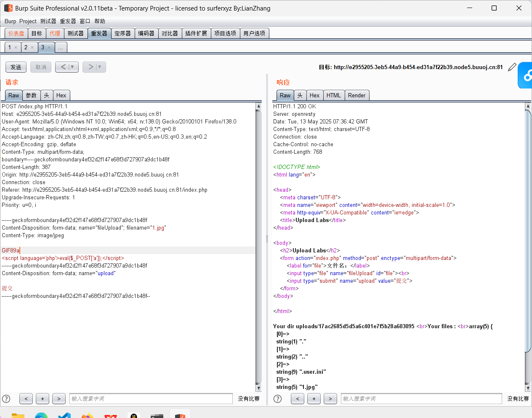The image size is (532, 418).
Task: Show response Hex tab
Action: [x=314, y=95]
